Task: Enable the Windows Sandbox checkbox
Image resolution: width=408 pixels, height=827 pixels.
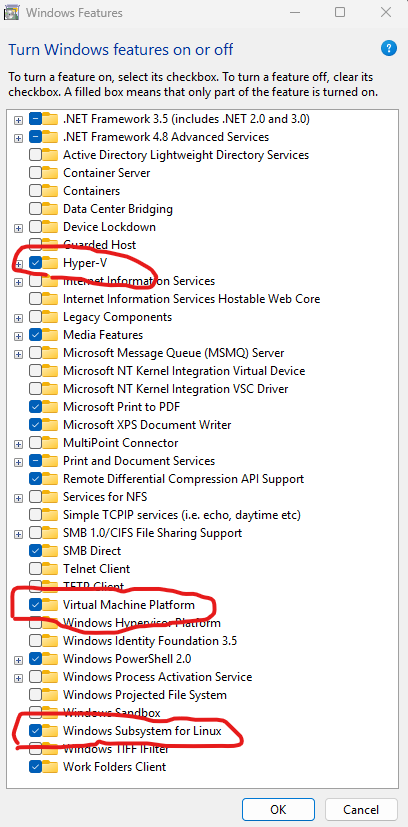Action: point(35,713)
